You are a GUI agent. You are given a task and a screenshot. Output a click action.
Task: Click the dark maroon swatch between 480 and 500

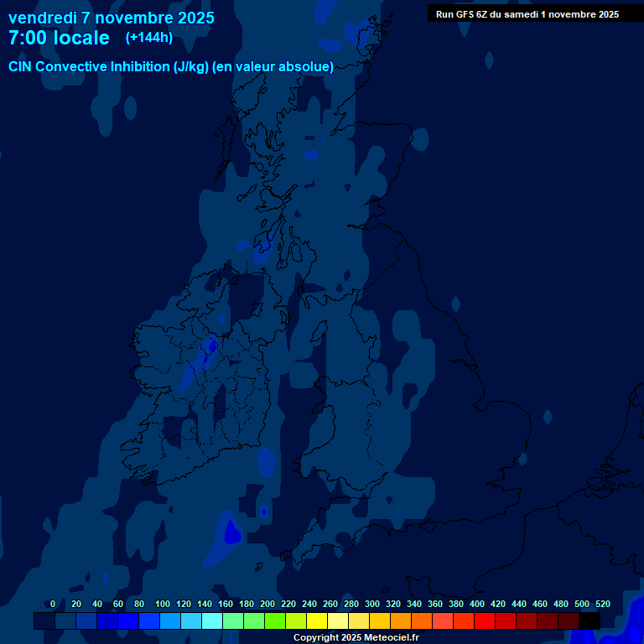coord(569,621)
